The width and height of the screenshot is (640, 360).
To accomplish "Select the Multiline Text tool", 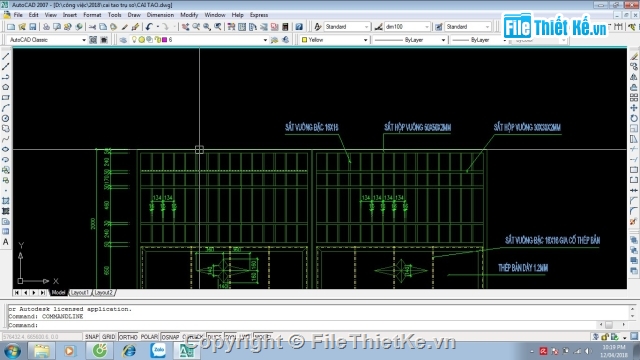I will [x=6, y=242].
